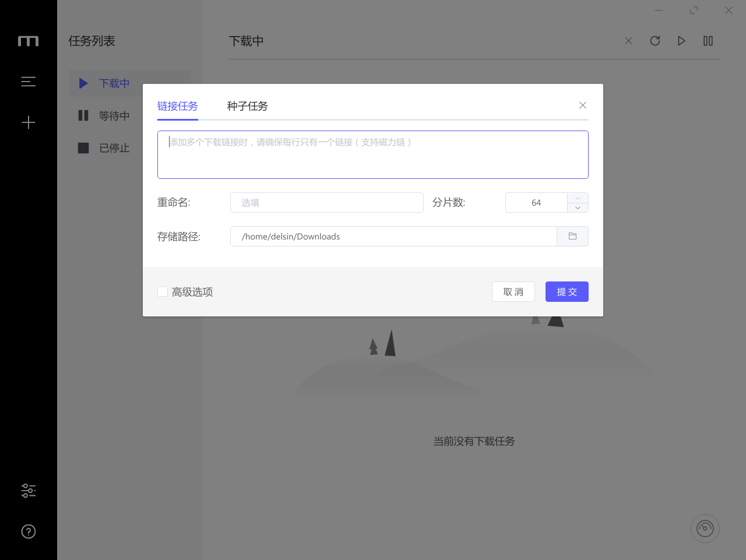Pause all tasks with the pause icon

[708, 41]
